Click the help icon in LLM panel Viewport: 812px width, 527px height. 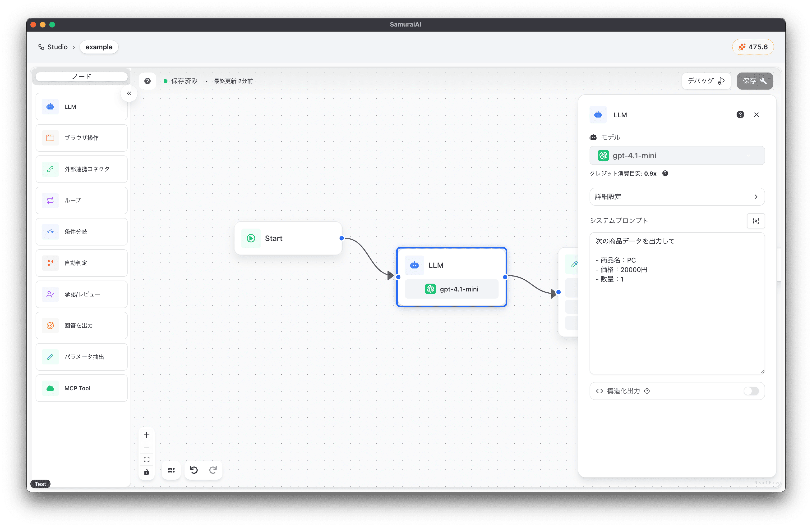point(740,114)
